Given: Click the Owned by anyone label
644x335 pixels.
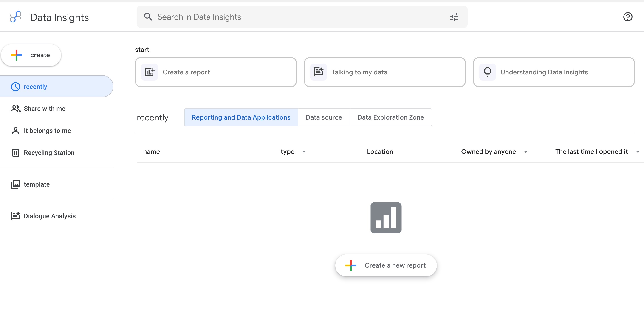Looking at the screenshot, I should tap(489, 152).
